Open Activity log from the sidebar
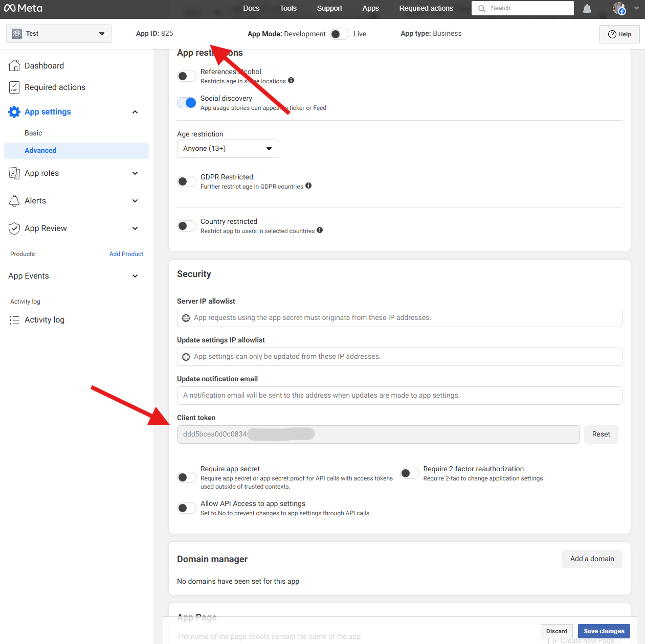Screen dimensions: 645x644 click(x=45, y=320)
